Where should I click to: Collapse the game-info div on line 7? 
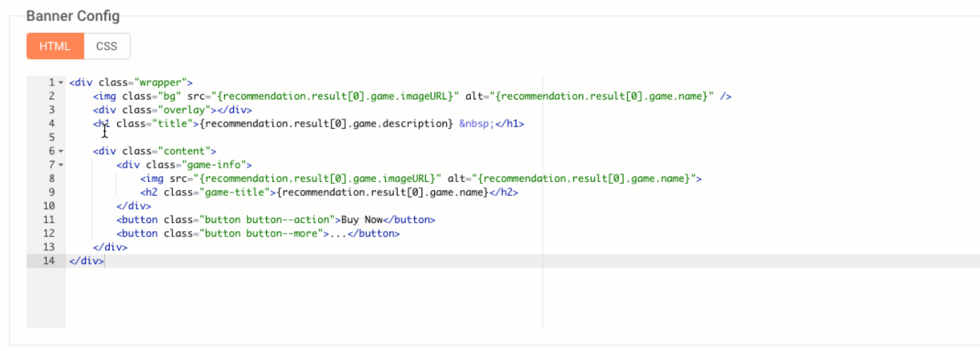61,165
